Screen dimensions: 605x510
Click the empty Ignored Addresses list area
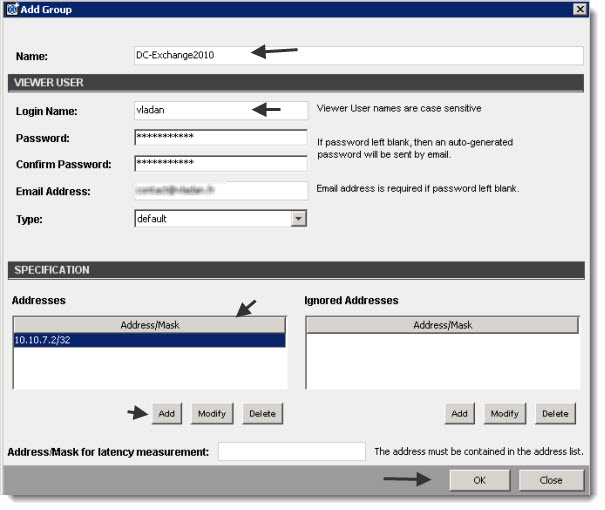pyautogui.click(x=441, y=360)
